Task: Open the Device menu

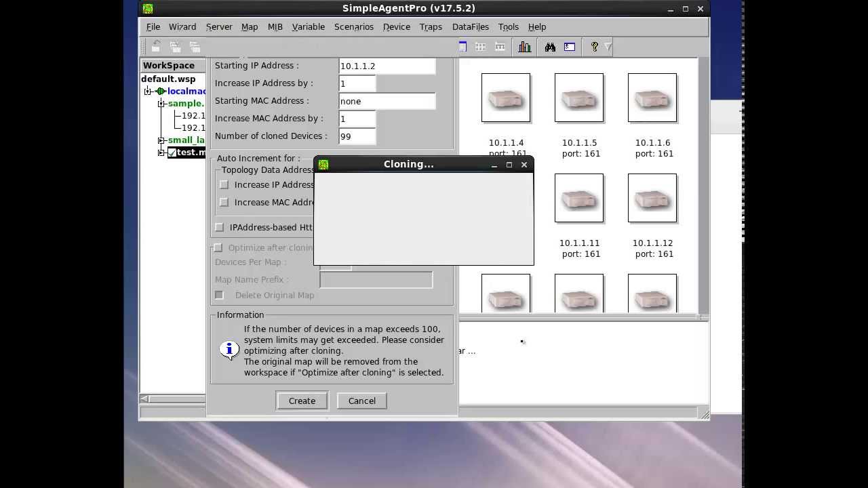Action: (397, 27)
